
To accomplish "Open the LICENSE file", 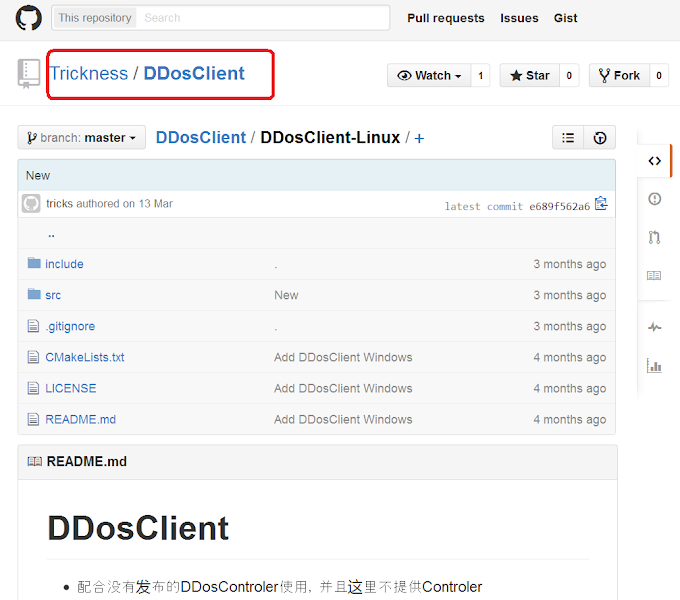I will click(x=71, y=388).
